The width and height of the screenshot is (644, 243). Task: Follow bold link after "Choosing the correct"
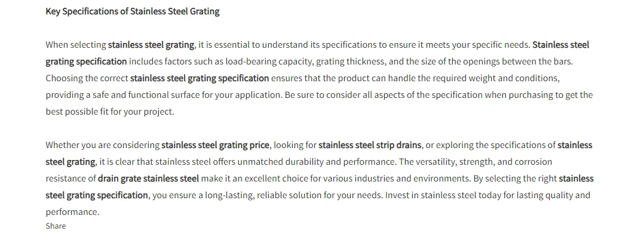pos(200,78)
